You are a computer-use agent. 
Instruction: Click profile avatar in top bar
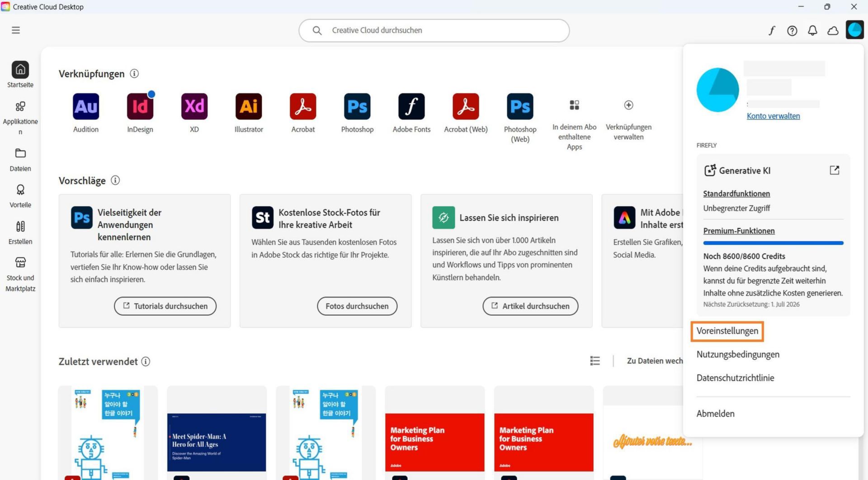(854, 30)
